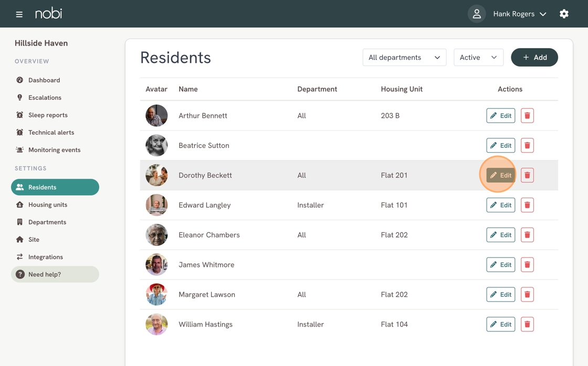Open settings via the gear icon
Viewport: 588px width, 366px height.
[564, 14]
